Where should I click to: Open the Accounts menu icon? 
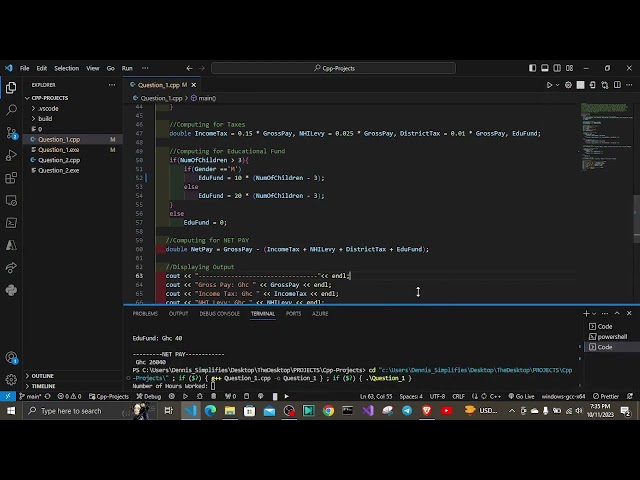(11, 358)
